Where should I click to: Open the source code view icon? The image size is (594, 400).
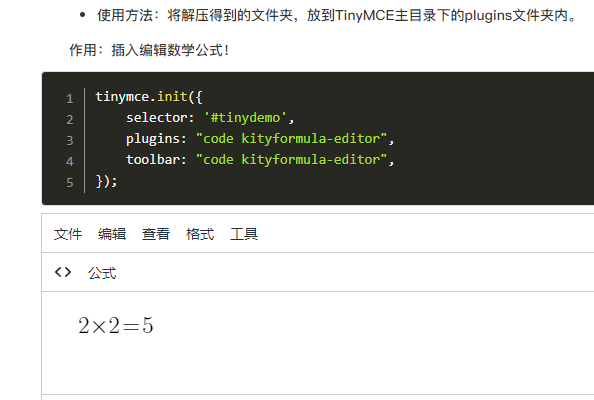pyautogui.click(x=63, y=272)
